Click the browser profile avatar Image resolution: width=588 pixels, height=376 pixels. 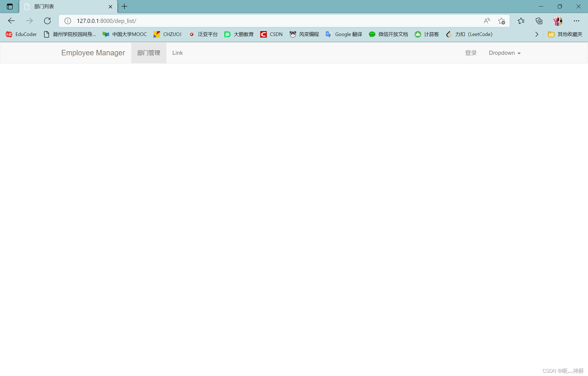pos(558,21)
